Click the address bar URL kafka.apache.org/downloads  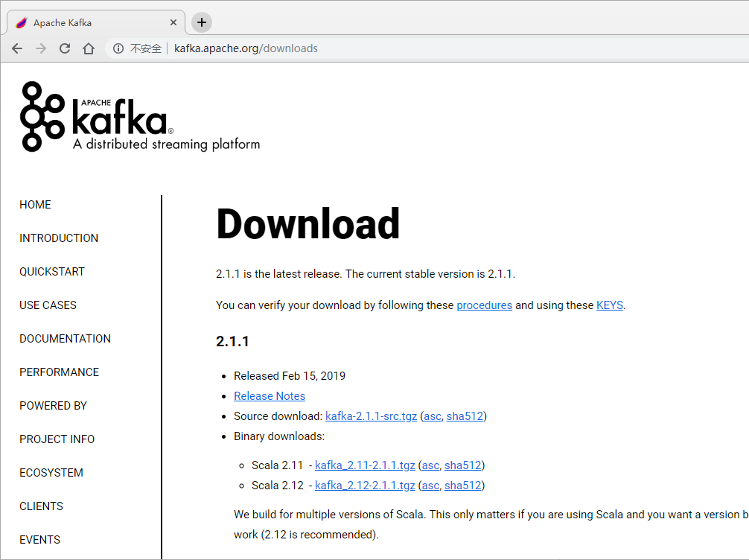[246, 48]
